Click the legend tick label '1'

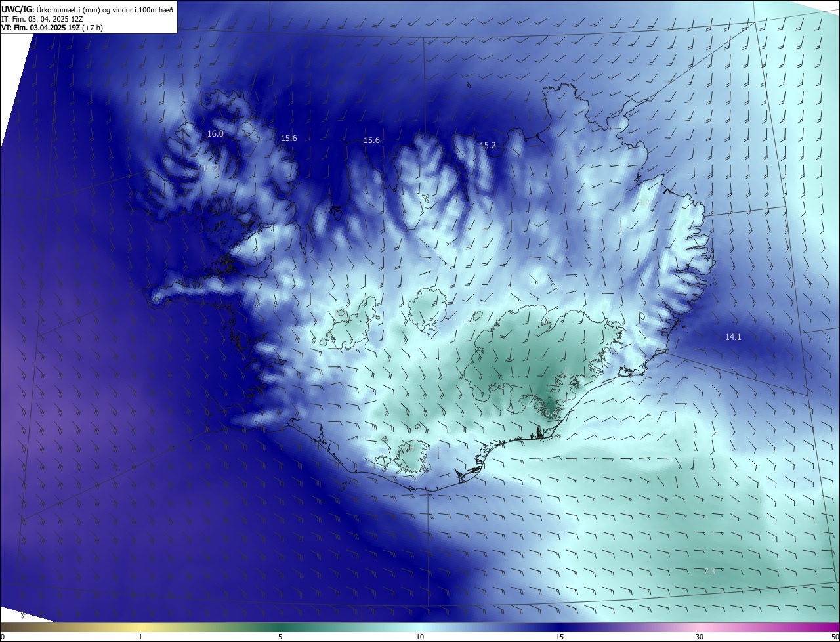tap(140, 637)
